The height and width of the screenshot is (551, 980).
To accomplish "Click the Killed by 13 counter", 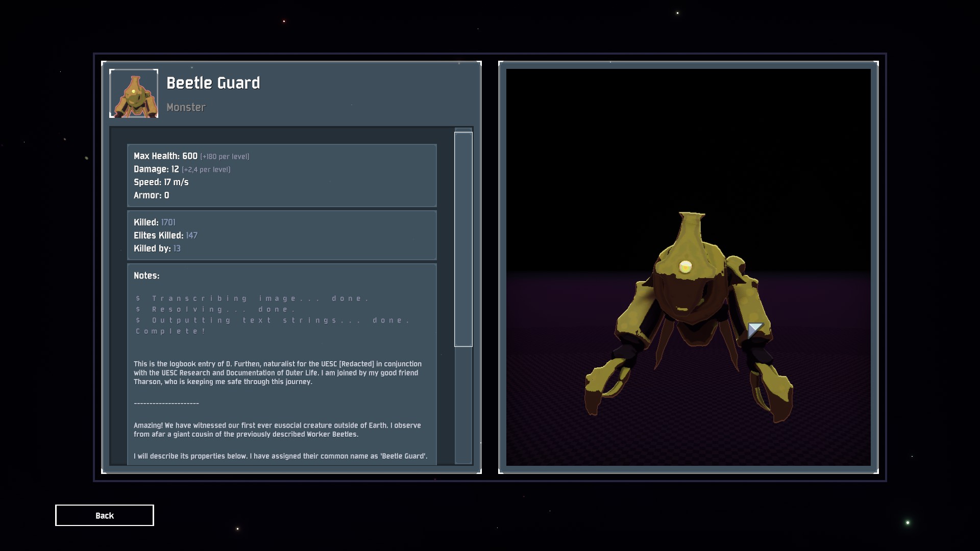I will pyautogui.click(x=157, y=248).
